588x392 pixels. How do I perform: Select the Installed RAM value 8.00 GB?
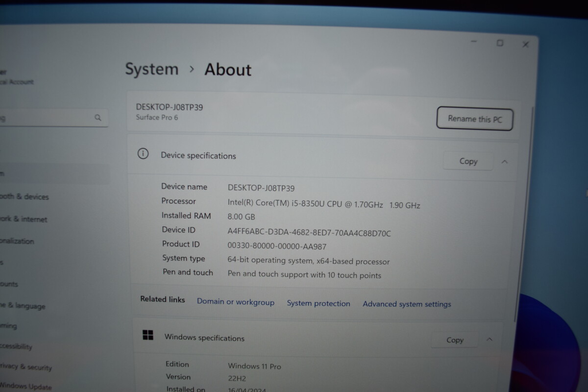241,217
